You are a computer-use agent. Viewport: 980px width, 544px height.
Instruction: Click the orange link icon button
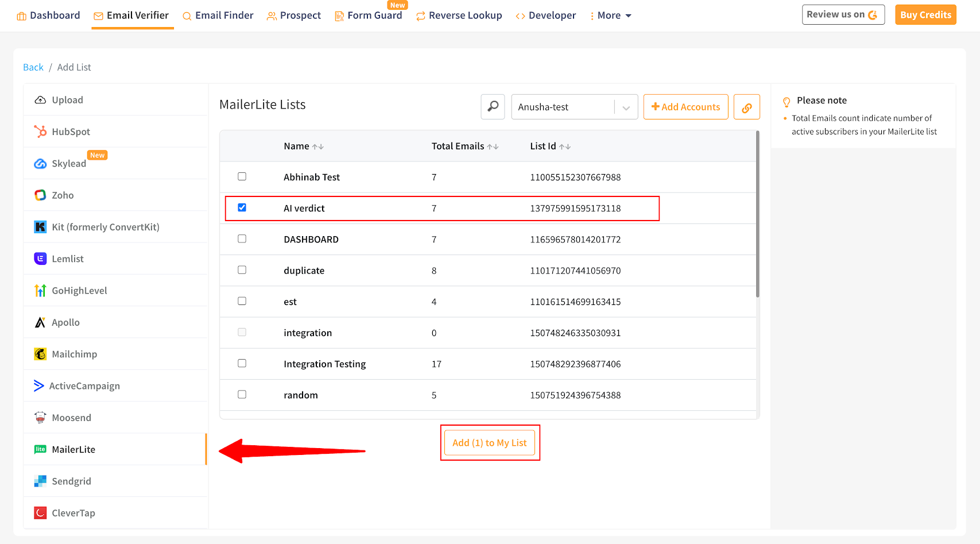coord(746,107)
